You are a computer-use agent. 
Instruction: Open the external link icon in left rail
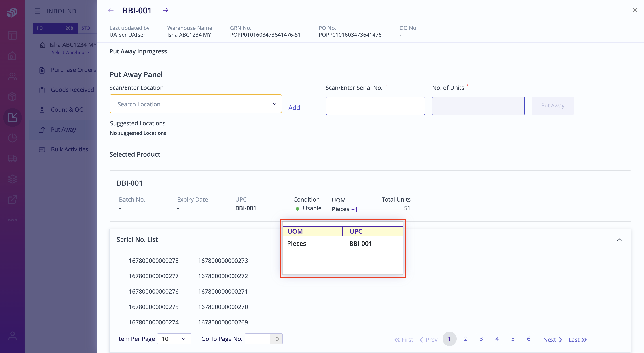tap(12, 199)
